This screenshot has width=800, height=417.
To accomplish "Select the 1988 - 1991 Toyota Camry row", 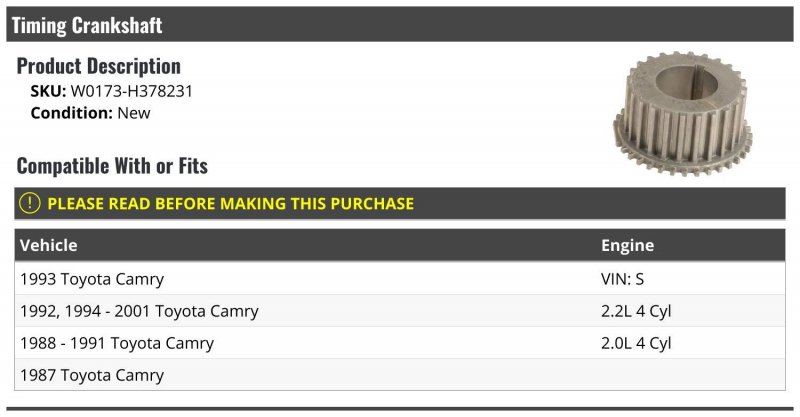I will pyautogui.click(x=399, y=343).
